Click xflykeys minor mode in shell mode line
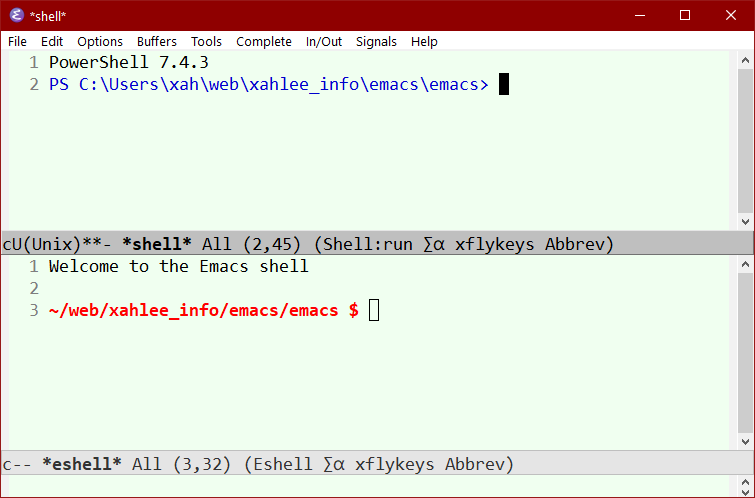Image resolution: width=755 pixels, height=498 pixels. (x=495, y=244)
